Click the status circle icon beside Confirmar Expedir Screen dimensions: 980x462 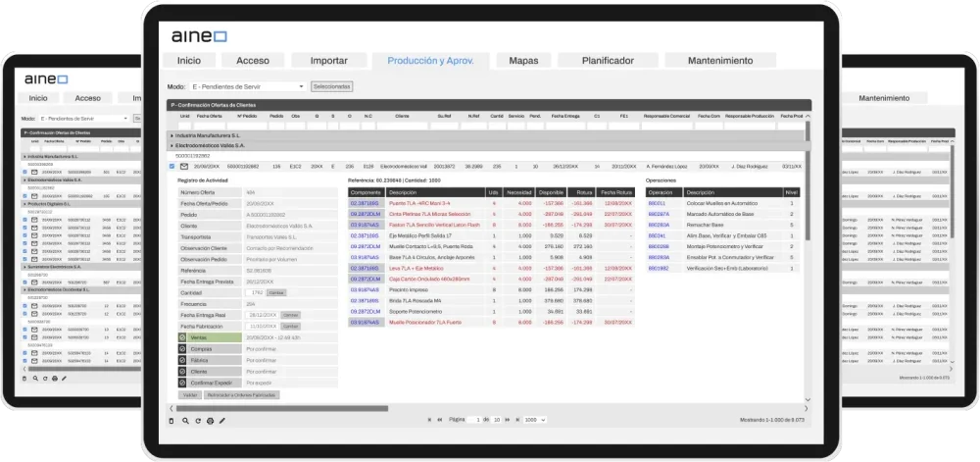pyautogui.click(x=182, y=383)
